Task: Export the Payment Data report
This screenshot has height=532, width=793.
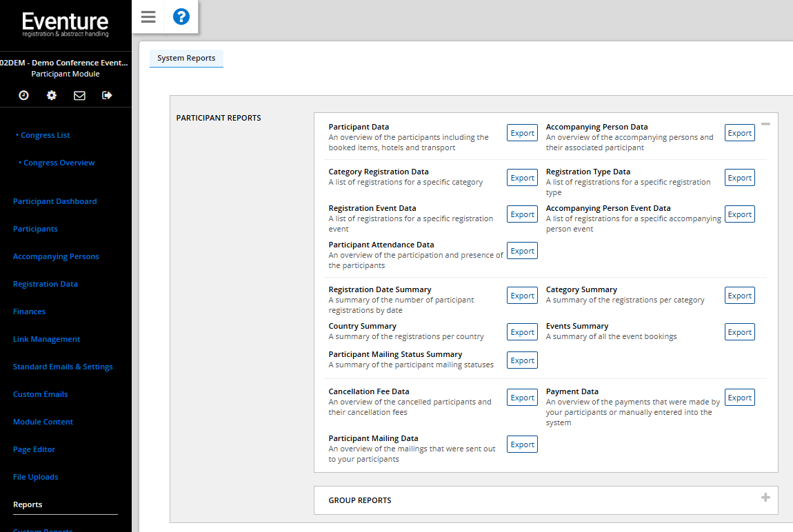Action: pyautogui.click(x=740, y=398)
